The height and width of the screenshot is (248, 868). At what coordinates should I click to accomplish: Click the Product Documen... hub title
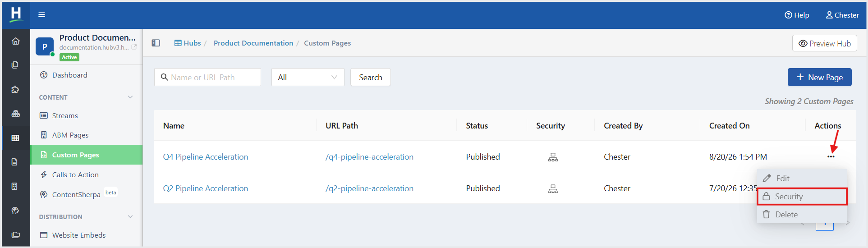[97, 37]
